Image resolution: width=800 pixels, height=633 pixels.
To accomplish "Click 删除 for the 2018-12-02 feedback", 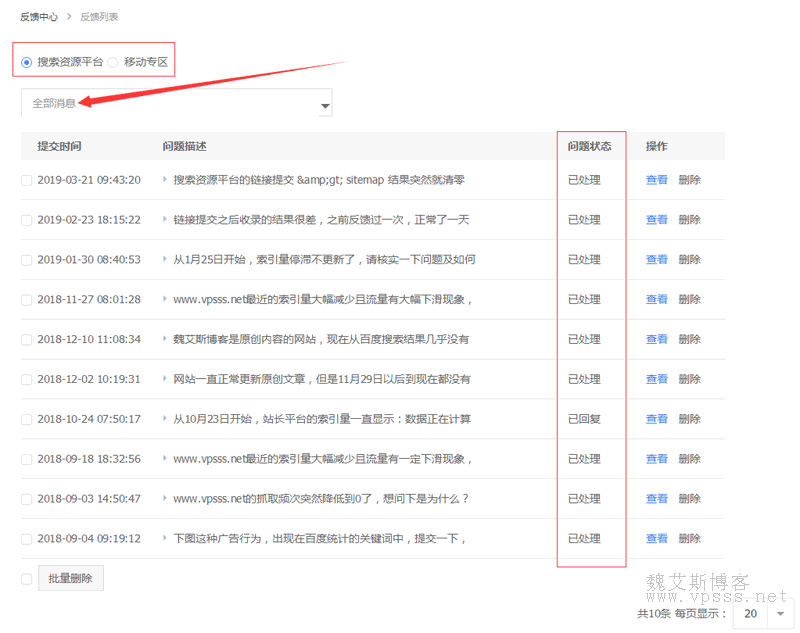I will coord(689,379).
